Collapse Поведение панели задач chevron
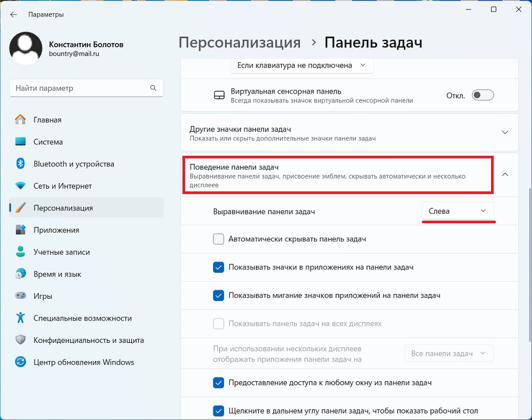This screenshot has width=532, height=420. point(505,174)
